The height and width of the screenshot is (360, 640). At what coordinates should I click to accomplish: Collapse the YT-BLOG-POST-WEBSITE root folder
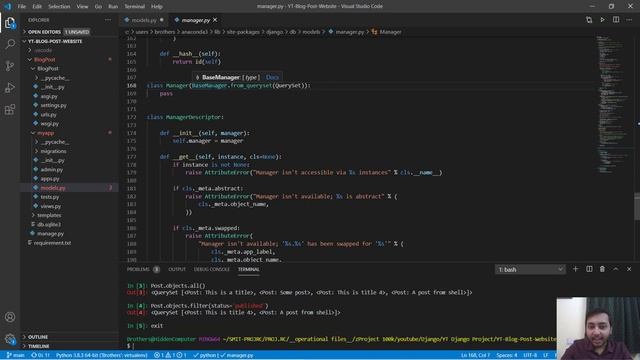tap(69, 41)
